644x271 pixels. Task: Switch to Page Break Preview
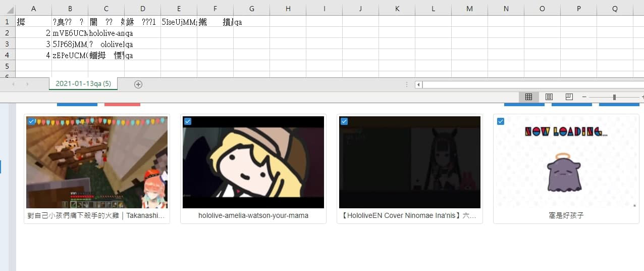tap(569, 97)
